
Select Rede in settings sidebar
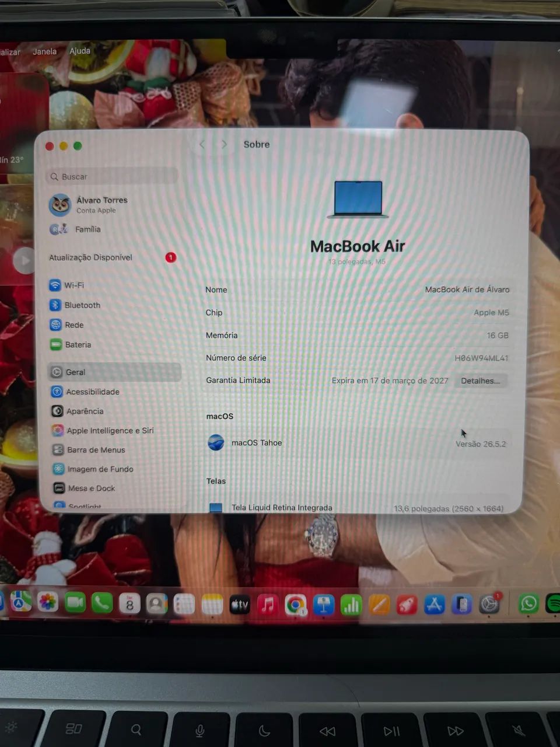66,325
